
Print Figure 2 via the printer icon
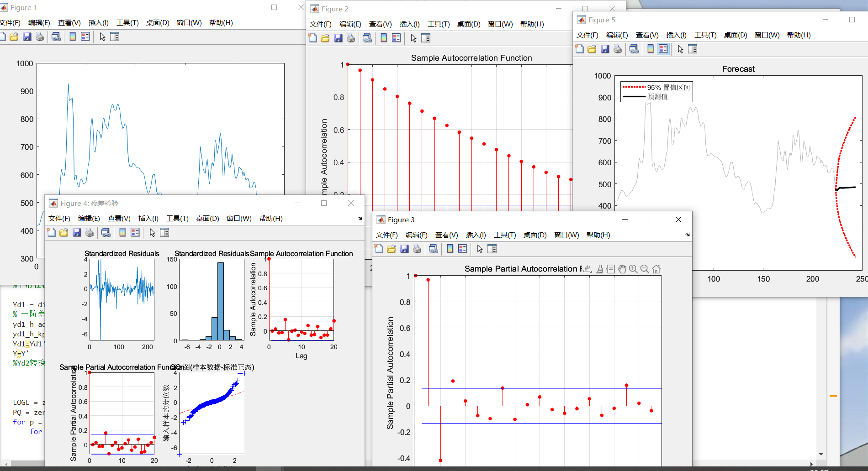351,38
